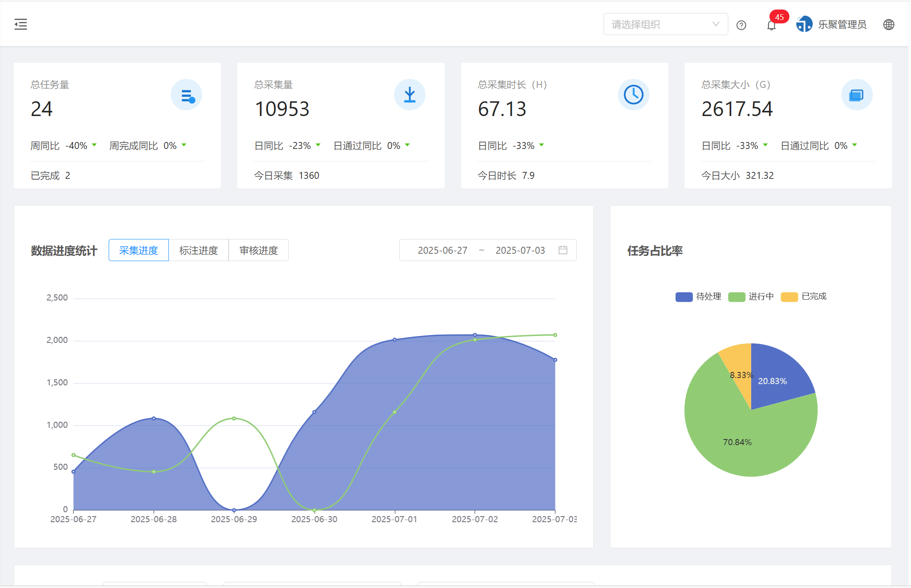The height and width of the screenshot is (588, 911).
Task: Open the help question mark icon
Action: [741, 25]
